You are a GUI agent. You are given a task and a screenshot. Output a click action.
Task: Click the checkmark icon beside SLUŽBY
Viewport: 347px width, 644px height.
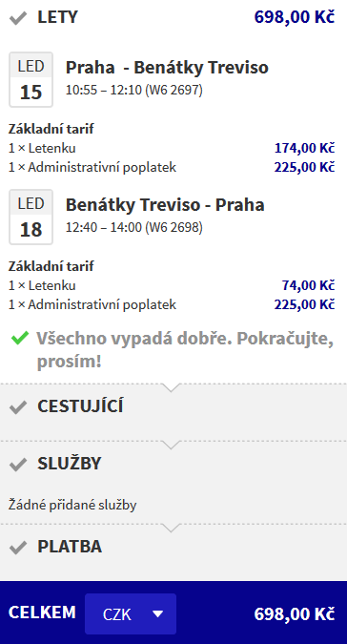[x=18, y=465]
